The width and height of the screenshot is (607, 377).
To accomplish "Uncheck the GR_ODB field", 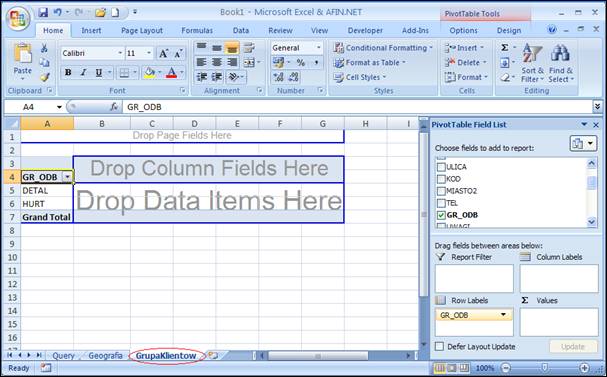I will [x=441, y=215].
